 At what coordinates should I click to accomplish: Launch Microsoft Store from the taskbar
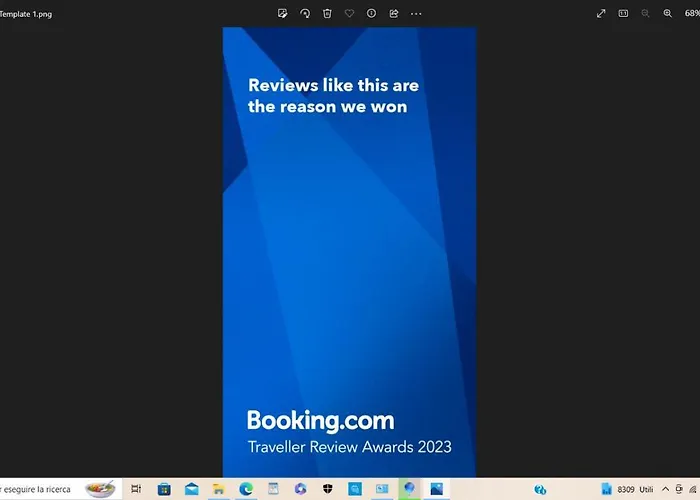(164, 489)
